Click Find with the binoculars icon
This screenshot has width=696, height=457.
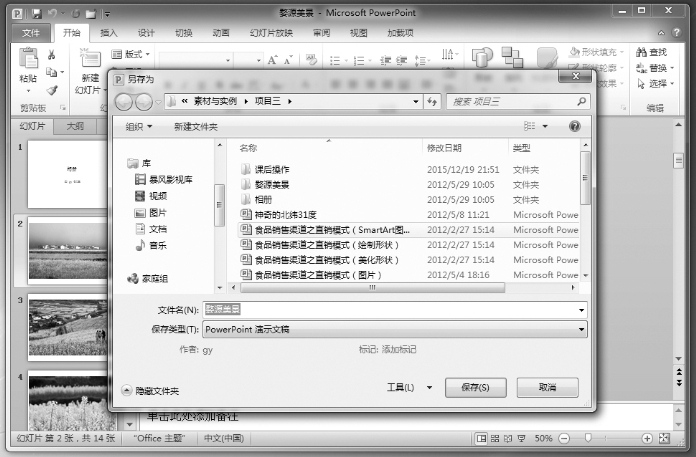click(651, 52)
